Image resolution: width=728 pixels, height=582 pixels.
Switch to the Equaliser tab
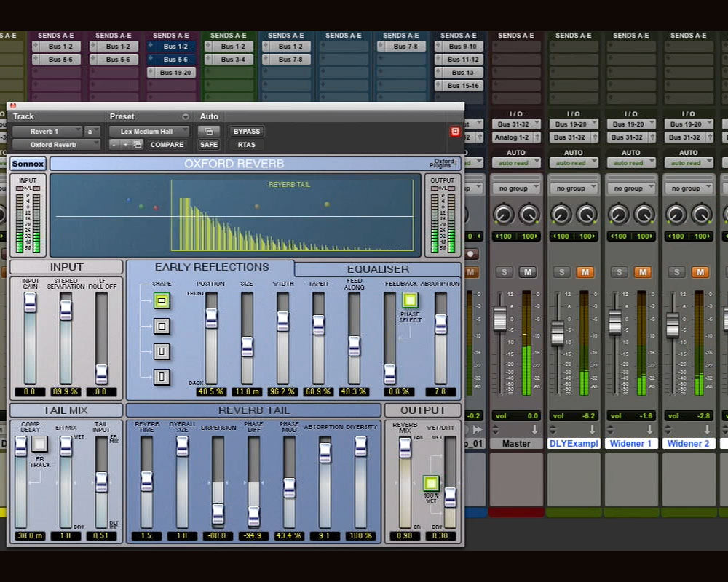click(x=377, y=268)
